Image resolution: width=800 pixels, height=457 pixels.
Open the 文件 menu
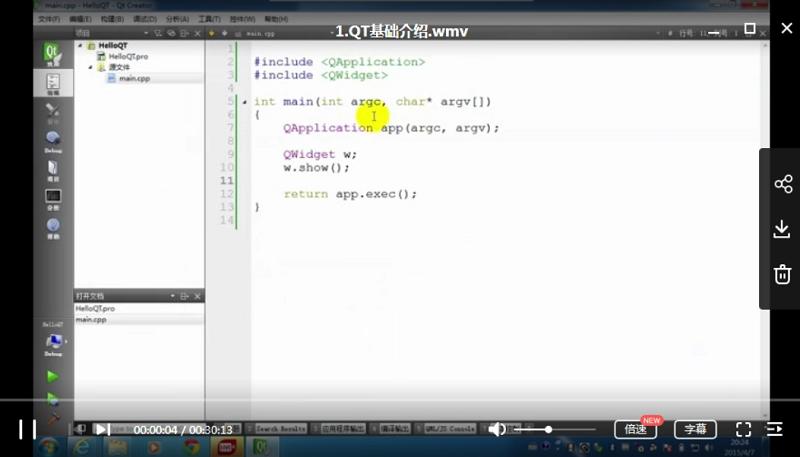pos(48,19)
